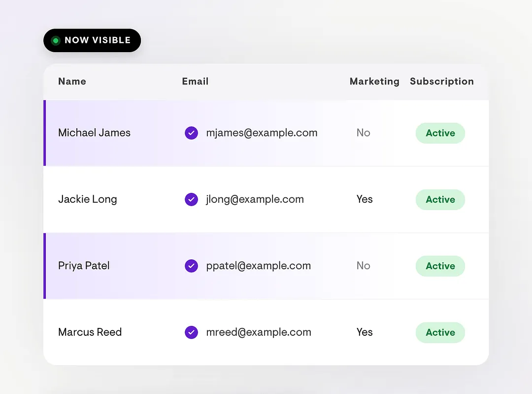Click the Email column header

click(195, 81)
